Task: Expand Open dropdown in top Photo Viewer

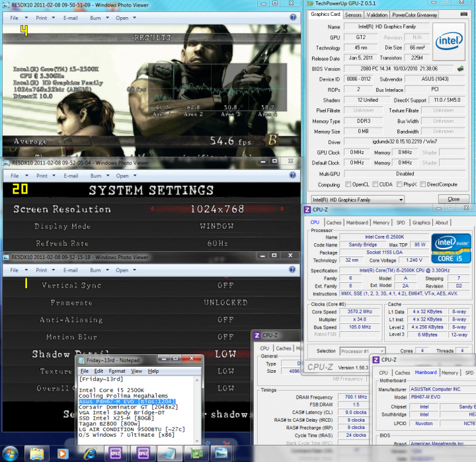Action: pyautogui.click(x=126, y=18)
